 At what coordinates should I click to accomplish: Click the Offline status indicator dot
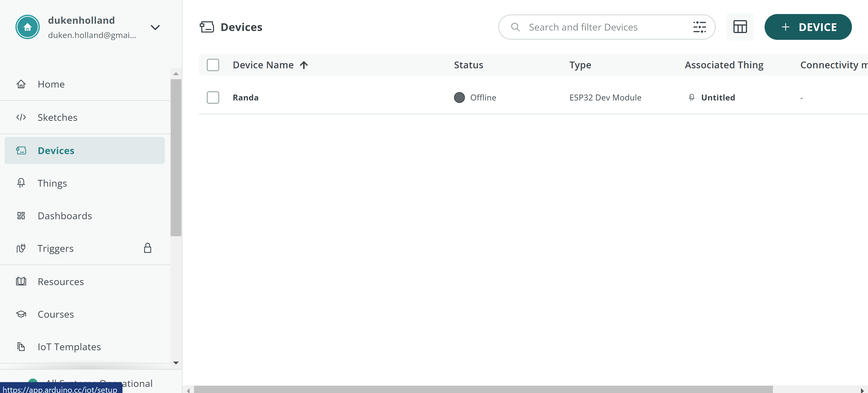(459, 98)
